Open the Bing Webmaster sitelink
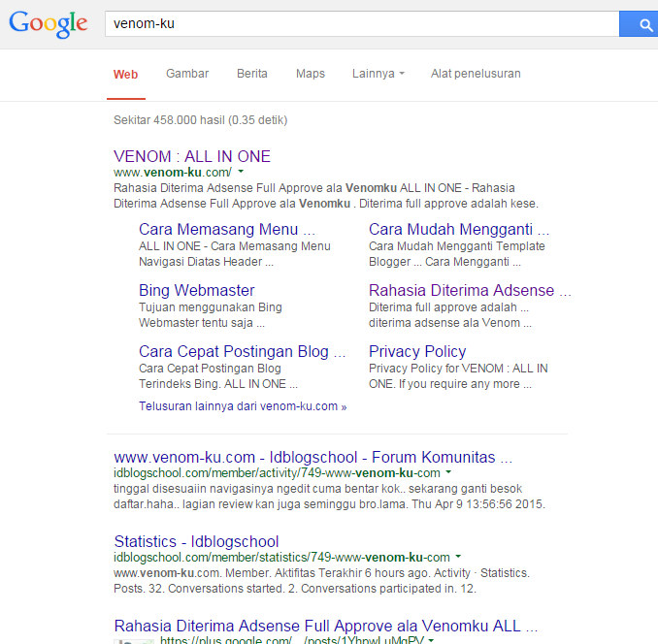The width and height of the screenshot is (658, 644). pos(196,290)
